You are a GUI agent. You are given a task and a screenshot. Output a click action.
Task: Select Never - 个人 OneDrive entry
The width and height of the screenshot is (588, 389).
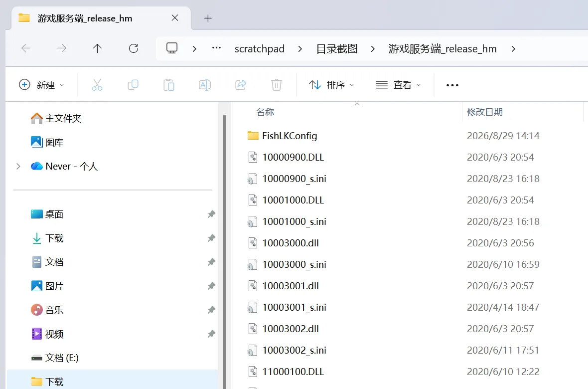tap(64, 166)
